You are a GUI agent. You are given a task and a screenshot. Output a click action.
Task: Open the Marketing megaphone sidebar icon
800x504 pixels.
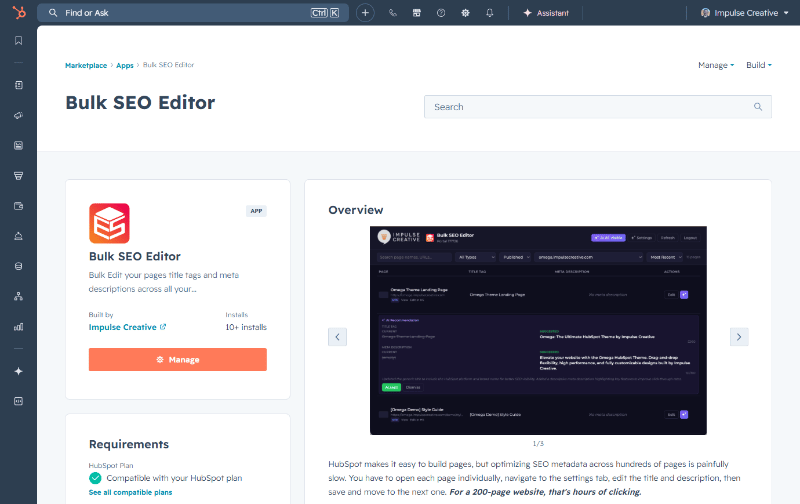(x=18, y=115)
